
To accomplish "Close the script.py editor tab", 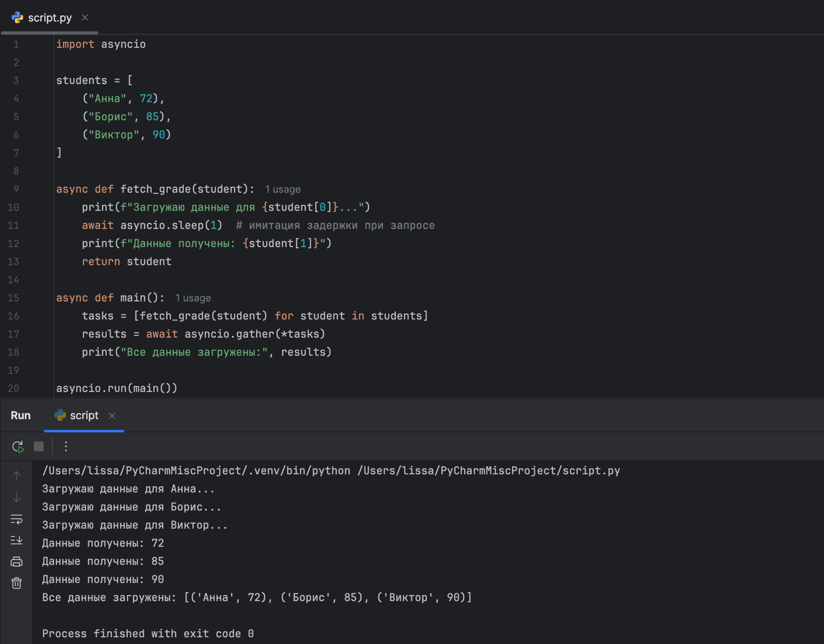I will tap(85, 18).
